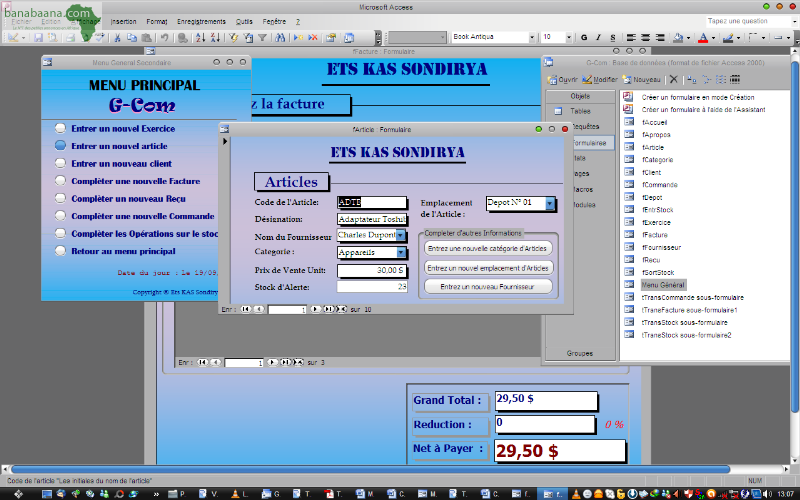Apply filter by selection lightning icon
The height and width of the screenshot is (500, 800).
(233, 37)
